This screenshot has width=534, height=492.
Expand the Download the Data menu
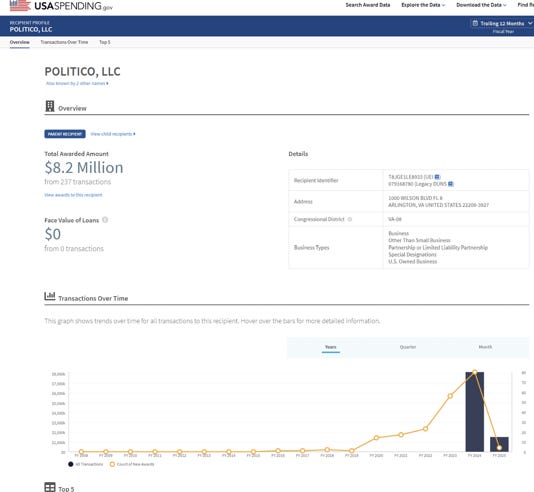coord(481,5)
